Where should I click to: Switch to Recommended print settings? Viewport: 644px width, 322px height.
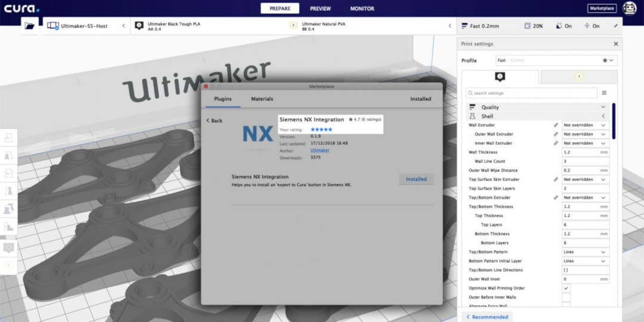[488, 317]
